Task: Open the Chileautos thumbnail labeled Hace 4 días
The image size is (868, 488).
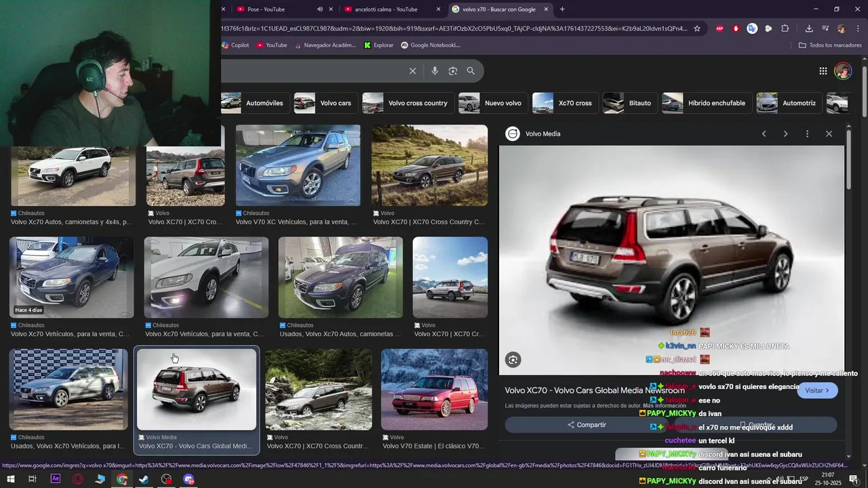Action: point(71,277)
